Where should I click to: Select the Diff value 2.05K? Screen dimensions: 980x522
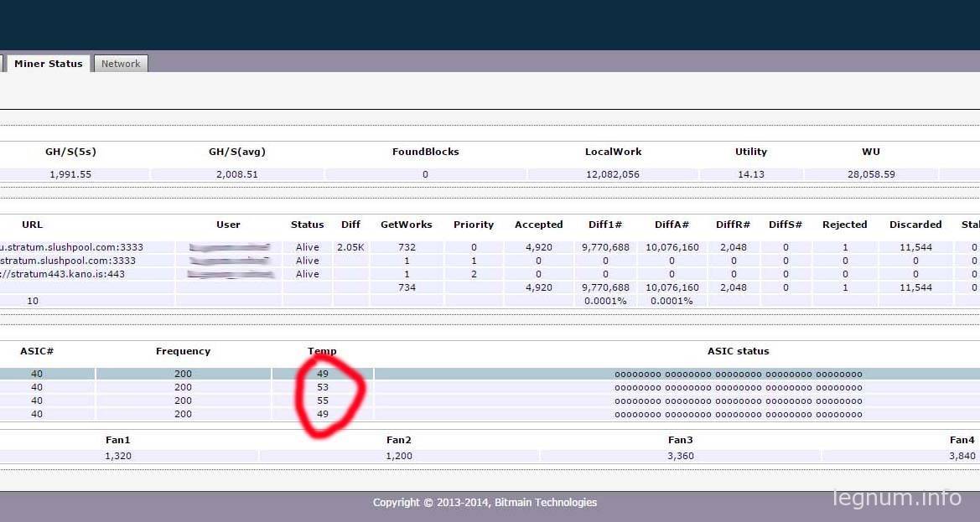pyautogui.click(x=350, y=247)
